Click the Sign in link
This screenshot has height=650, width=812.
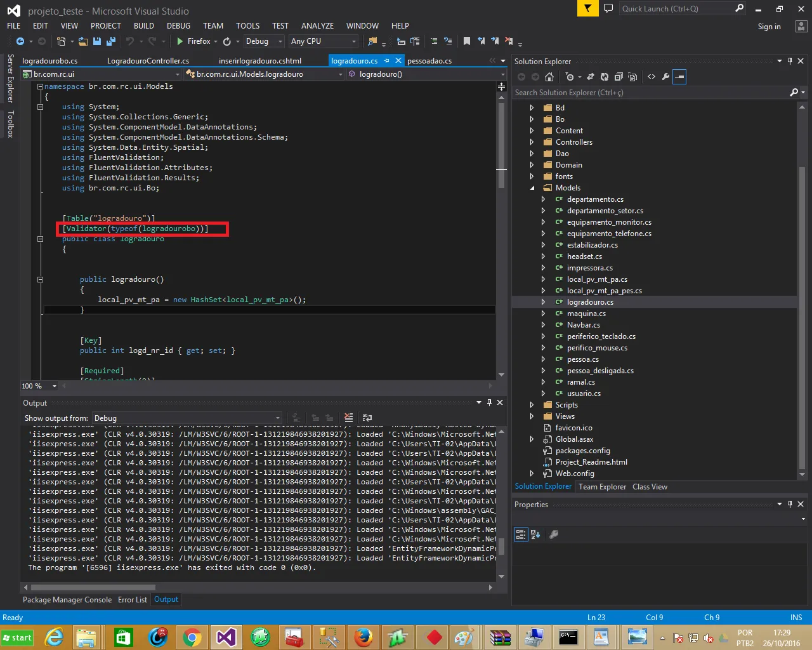pyautogui.click(x=769, y=27)
